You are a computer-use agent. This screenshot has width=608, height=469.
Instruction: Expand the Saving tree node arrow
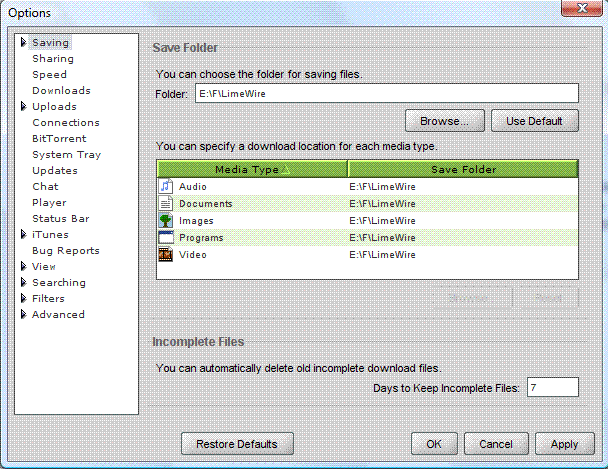pos(23,43)
